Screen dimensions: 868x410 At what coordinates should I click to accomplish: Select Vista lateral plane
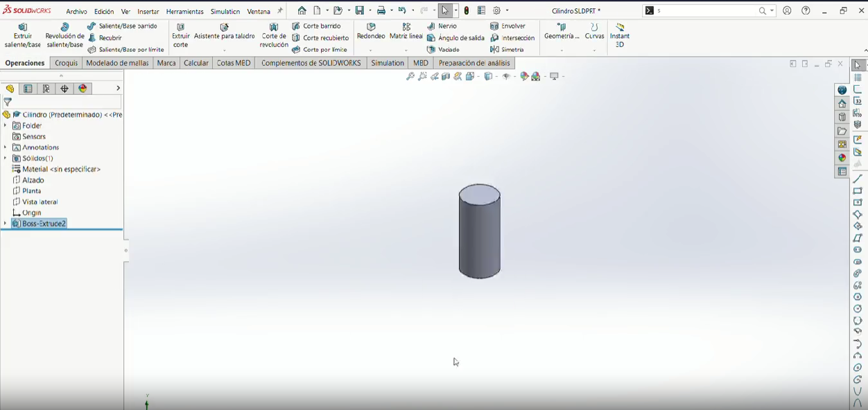click(x=35, y=202)
